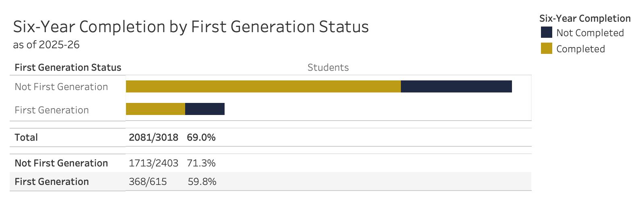644x201 pixels.
Task: Select gold Completed bar for Not First Generation
Action: (263, 86)
